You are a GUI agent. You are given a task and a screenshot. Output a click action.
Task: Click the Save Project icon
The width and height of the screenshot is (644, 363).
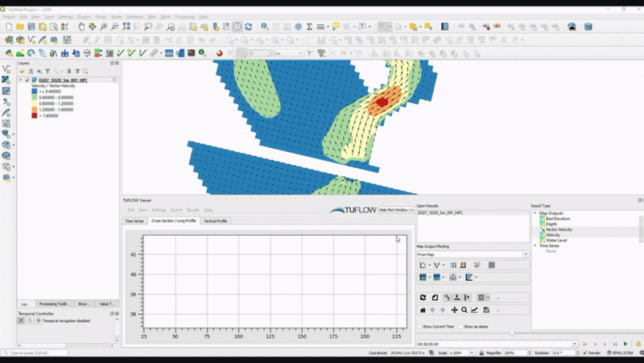point(31,27)
